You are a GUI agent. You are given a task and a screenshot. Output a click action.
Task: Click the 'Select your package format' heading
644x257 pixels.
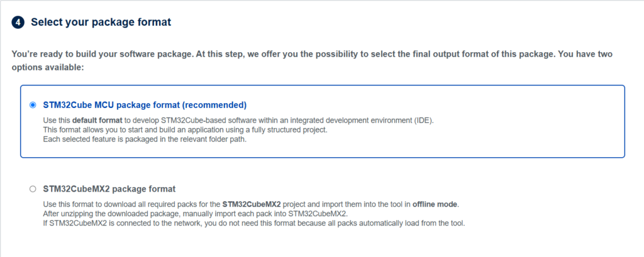101,22
